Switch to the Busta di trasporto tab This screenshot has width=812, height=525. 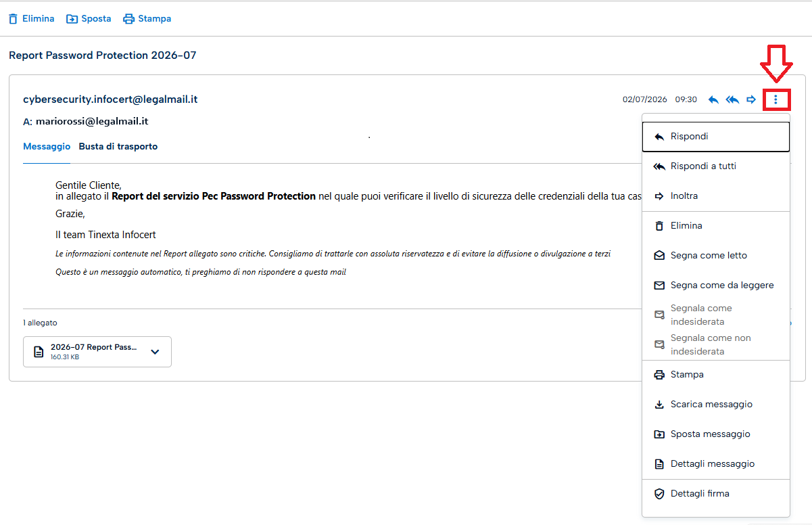118,146
